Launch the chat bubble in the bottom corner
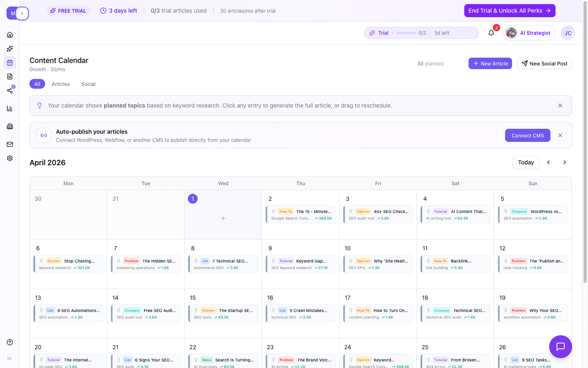The height and width of the screenshot is (368, 588). pos(560,347)
